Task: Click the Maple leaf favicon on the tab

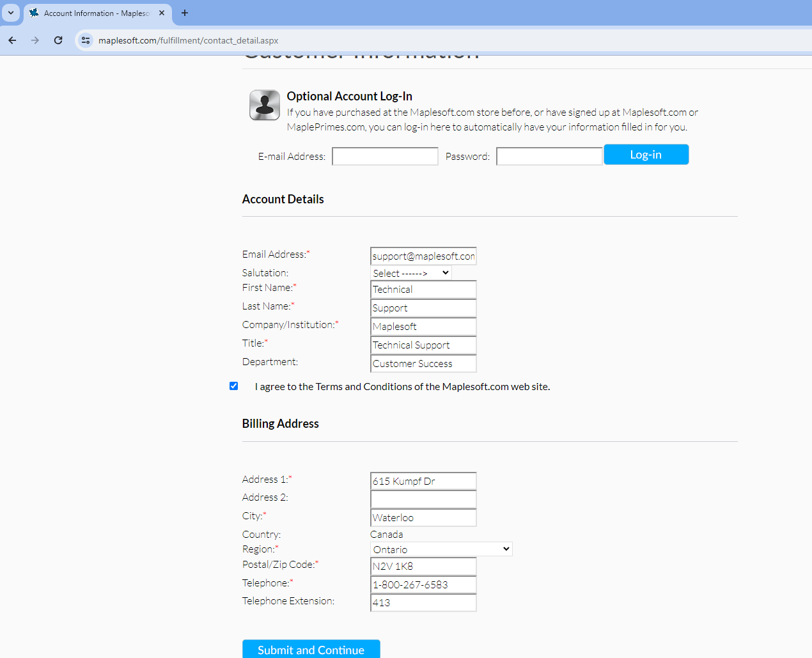Action: point(34,13)
